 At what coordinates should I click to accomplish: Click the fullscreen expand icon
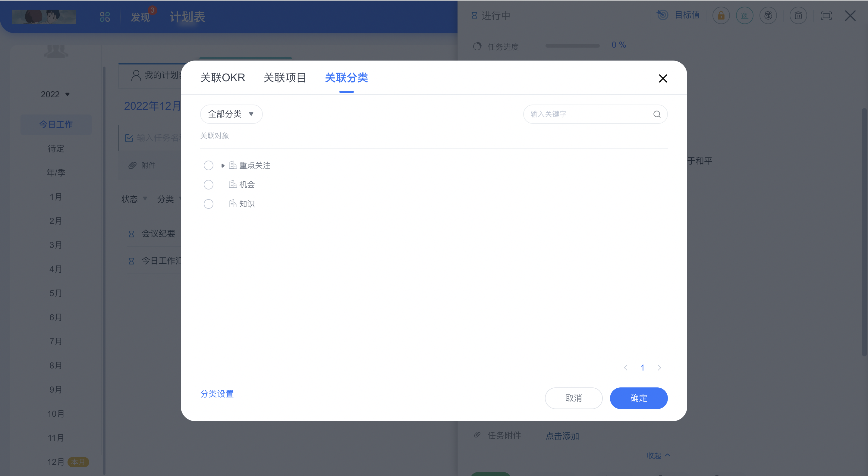(x=826, y=15)
